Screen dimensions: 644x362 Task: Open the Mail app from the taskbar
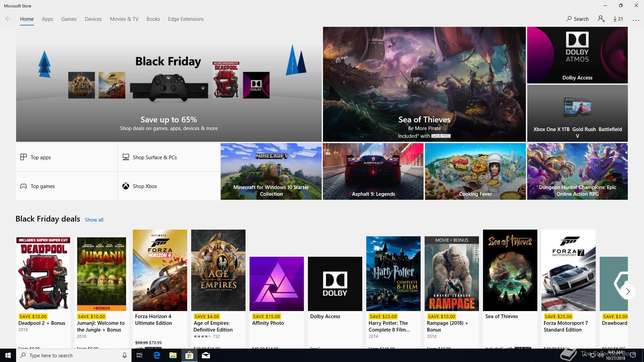[x=206, y=355]
